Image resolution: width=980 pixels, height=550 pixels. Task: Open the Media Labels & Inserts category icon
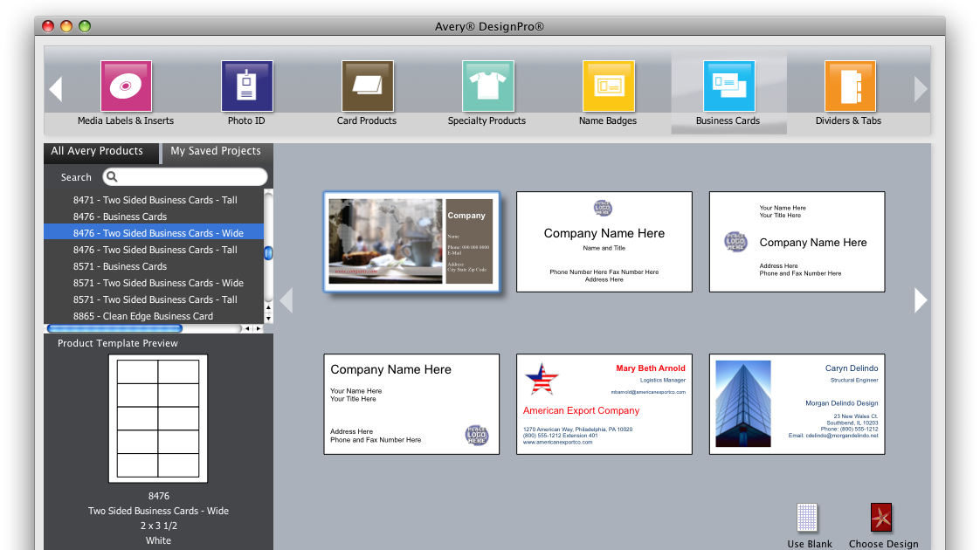point(126,86)
